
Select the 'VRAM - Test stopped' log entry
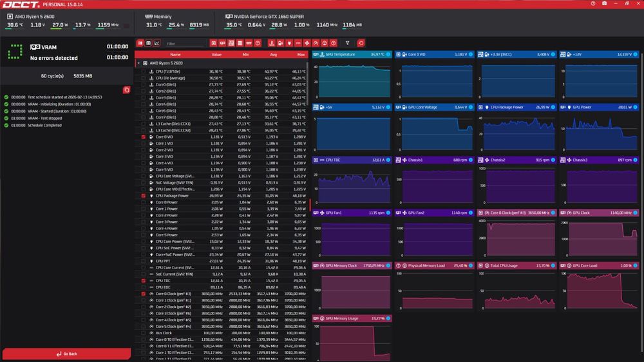click(45, 119)
